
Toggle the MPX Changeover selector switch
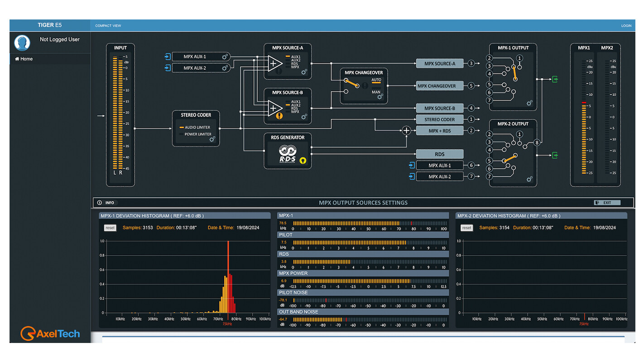point(351,83)
